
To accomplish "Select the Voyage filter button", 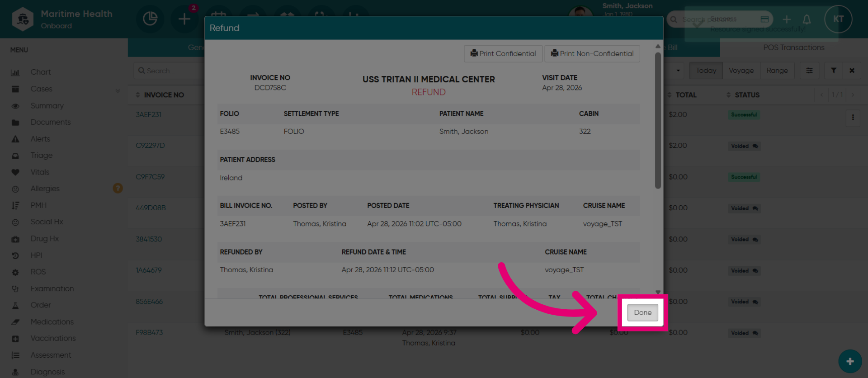I will click(x=741, y=71).
